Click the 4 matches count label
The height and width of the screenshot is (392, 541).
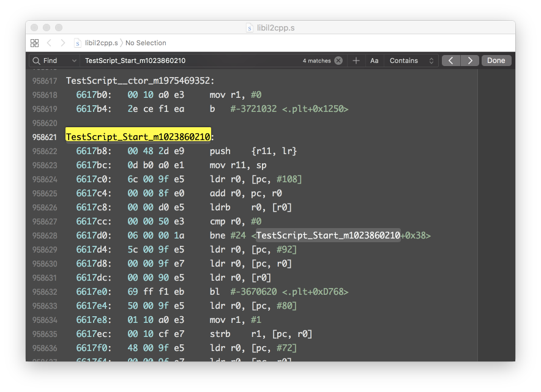click(x=317, y=61)
